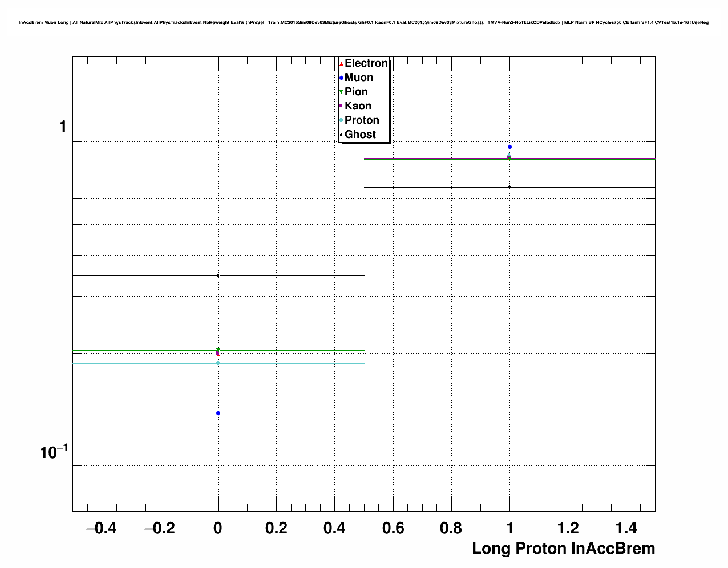Click the x-axis tick label −0.2
The width and height of the screenshot is (728, 568).
click(159, 529)
